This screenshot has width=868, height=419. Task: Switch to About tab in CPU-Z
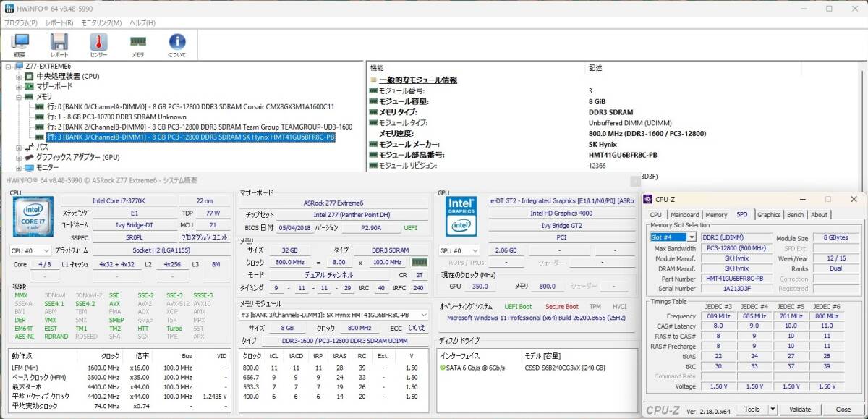tap(819, 215)
